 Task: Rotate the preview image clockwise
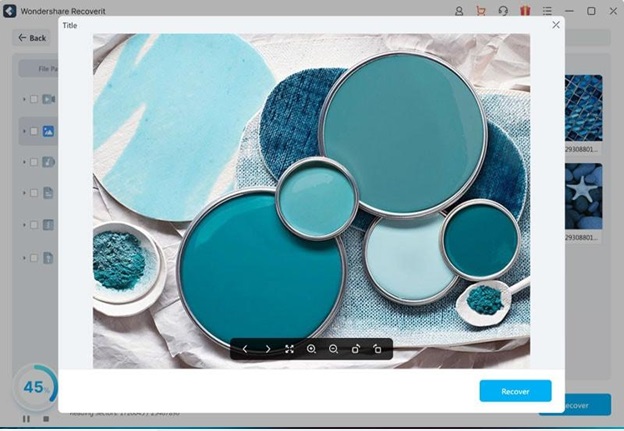click(355, 349)
